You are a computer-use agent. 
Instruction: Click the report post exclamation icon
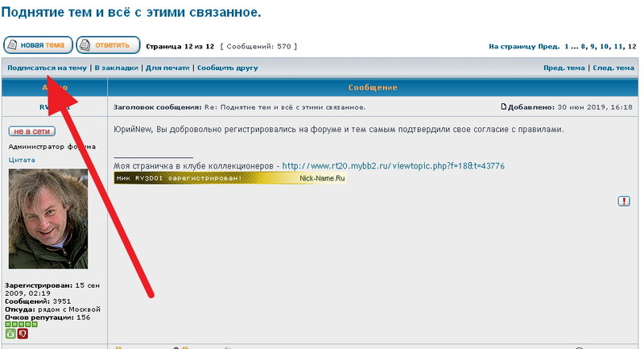tap(624, 201)
